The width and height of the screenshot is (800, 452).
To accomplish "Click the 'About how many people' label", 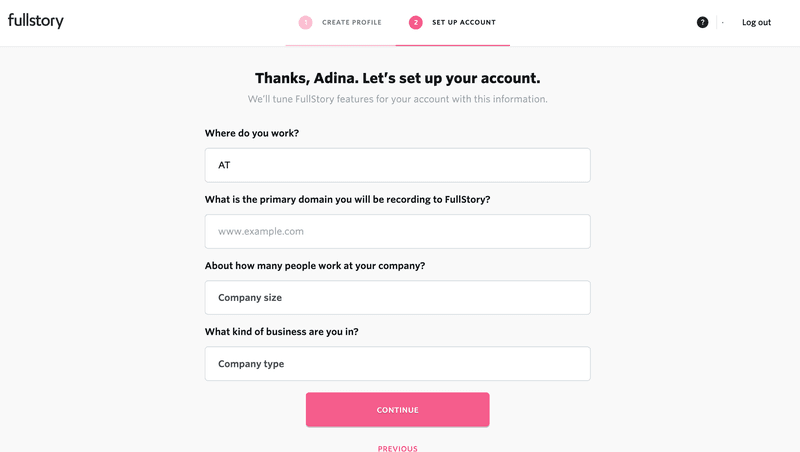I will [315, 265].
